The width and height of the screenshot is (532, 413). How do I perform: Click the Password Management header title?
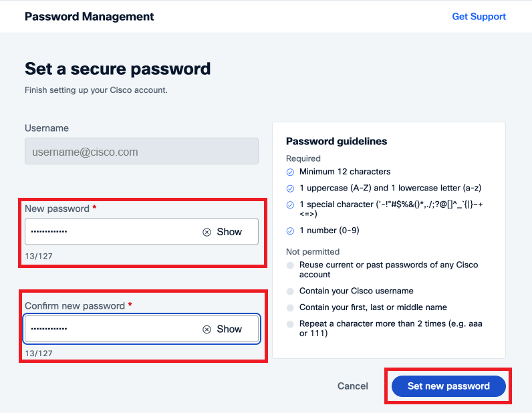pos(89,17)
